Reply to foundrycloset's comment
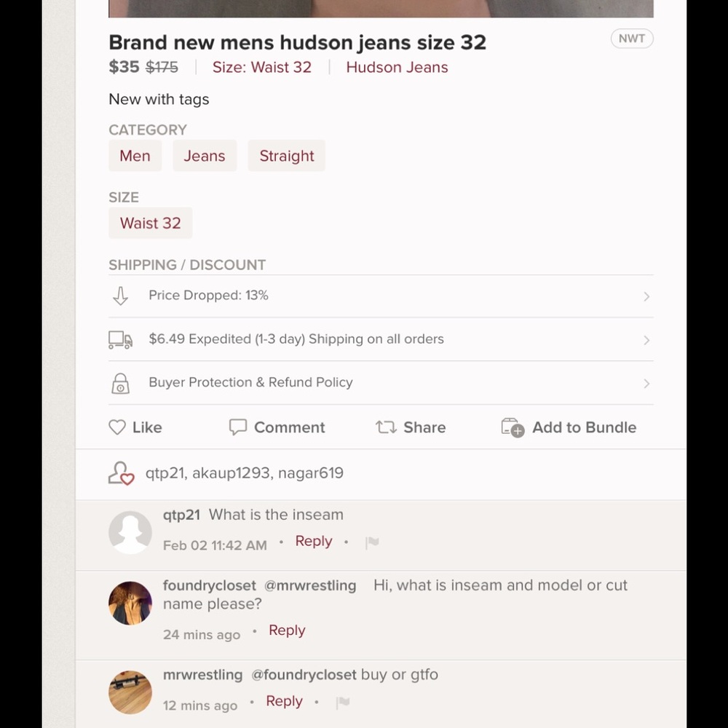Viewport: 728px width, 728px height. (x=287, y=630)
